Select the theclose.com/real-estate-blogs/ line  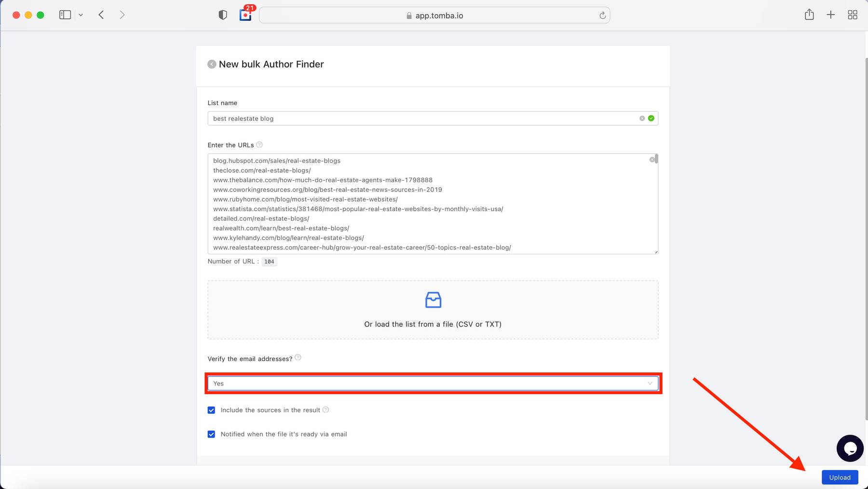pyautogui.click(x=262, y=171)
